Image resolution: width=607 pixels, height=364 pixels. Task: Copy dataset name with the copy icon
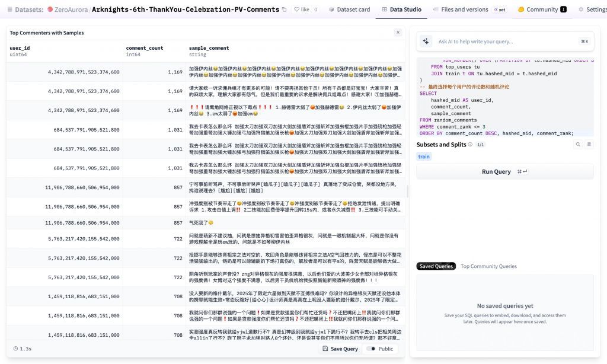pyautogui.click(x=285, y=9)
